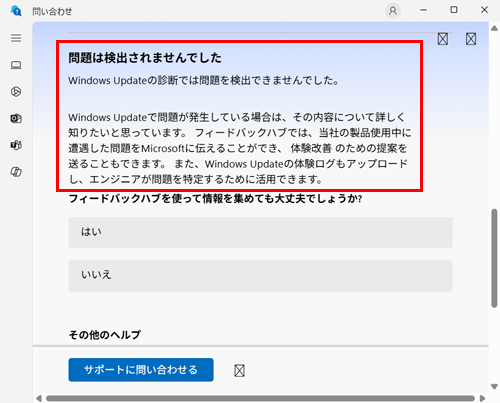Click the Get Help app logo
This screenshot has height=403, width=500.
click(x=16, y=11)
